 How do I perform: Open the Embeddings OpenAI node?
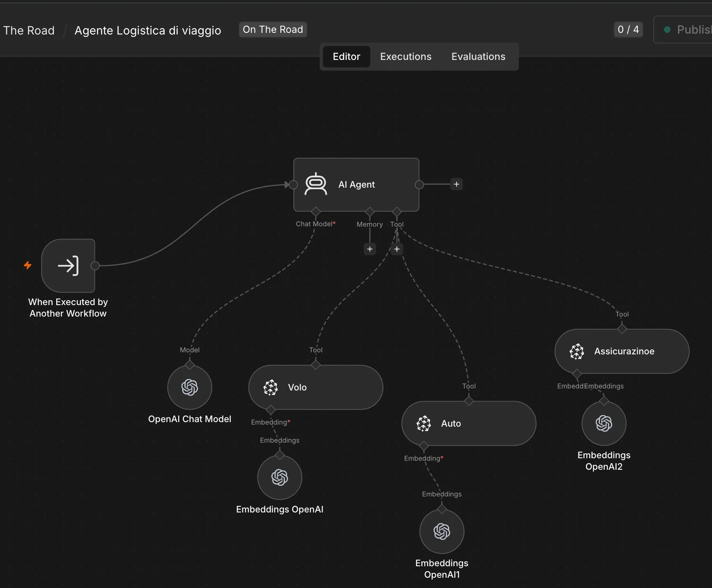point(280,478)
